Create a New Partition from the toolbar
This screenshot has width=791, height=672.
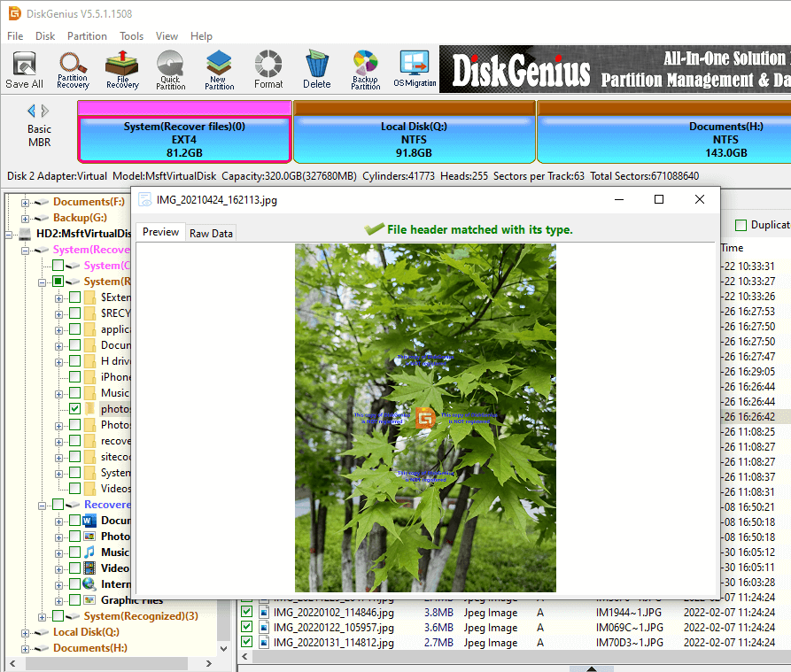point(219,69)
